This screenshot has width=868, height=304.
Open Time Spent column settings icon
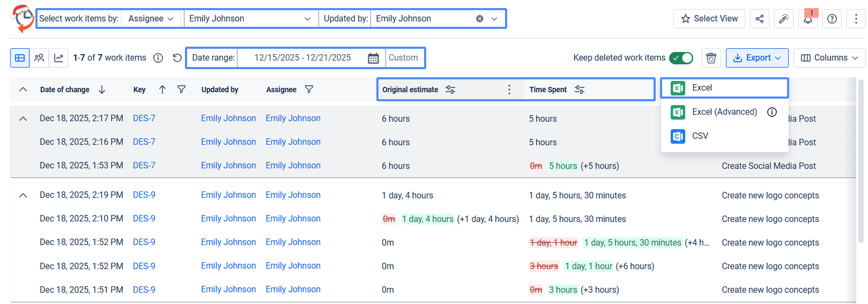point(580,90)
